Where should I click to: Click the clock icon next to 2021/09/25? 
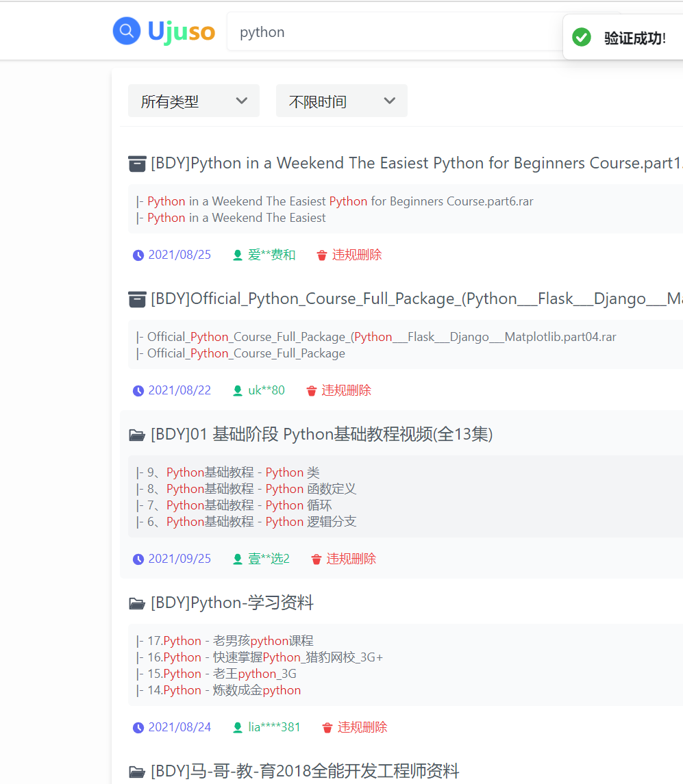[x=138, y=559]
